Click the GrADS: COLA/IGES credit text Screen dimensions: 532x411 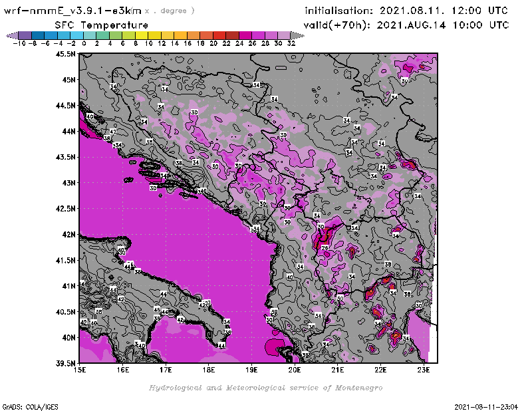click(25, 406)
